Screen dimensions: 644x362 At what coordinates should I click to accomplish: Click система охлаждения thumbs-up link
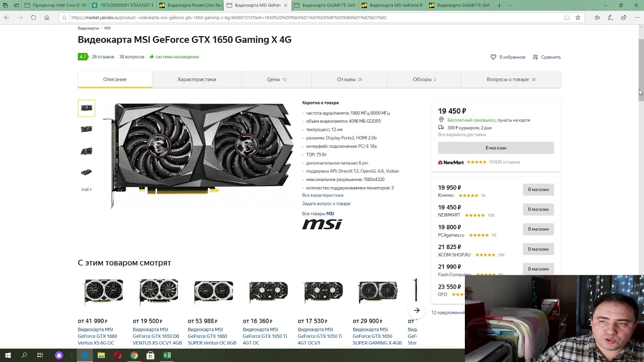[174, 57]
